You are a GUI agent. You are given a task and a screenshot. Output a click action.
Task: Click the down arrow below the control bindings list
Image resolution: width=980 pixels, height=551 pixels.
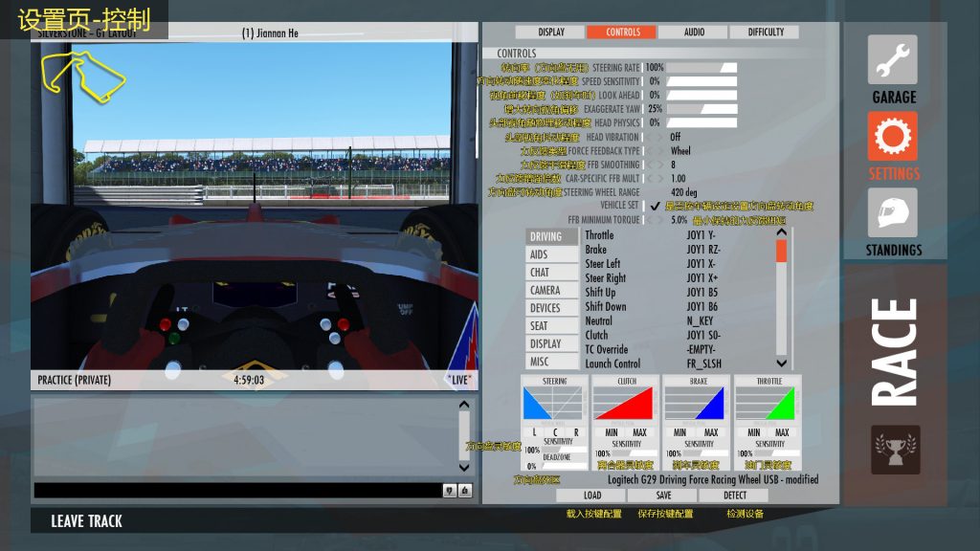781,363
